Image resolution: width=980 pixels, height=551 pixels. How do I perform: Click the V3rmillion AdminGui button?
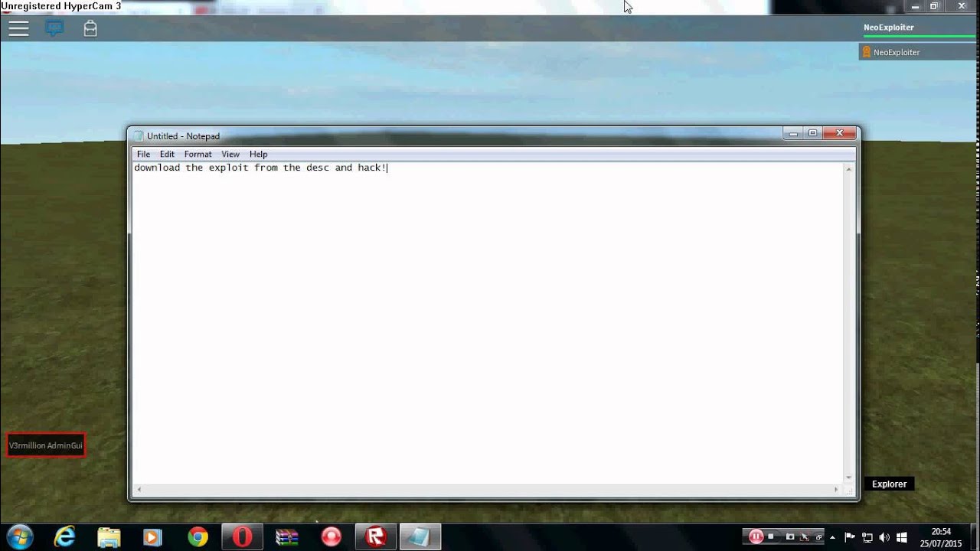(x=45, y=445)
